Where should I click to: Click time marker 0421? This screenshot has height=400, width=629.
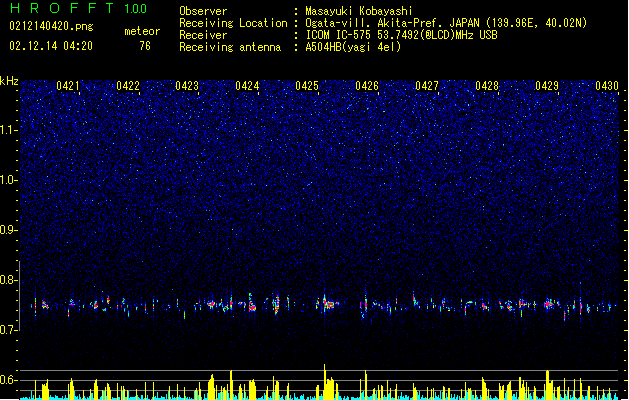tap(68, 86)
